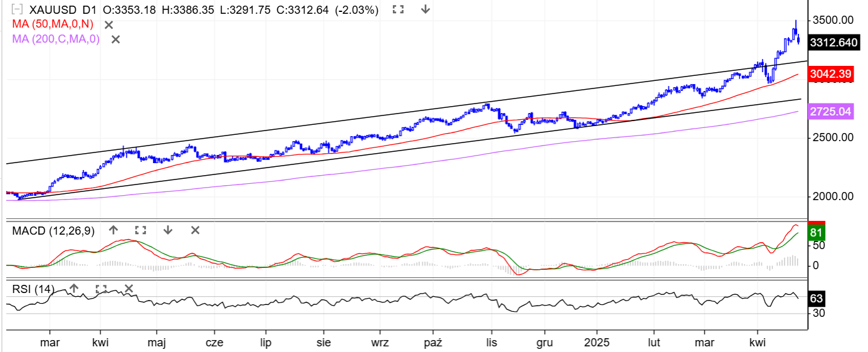The image size is (868, 352).
Task: Click the 'cze' month label
Action: pyautogui.click(x=215, y=343)
